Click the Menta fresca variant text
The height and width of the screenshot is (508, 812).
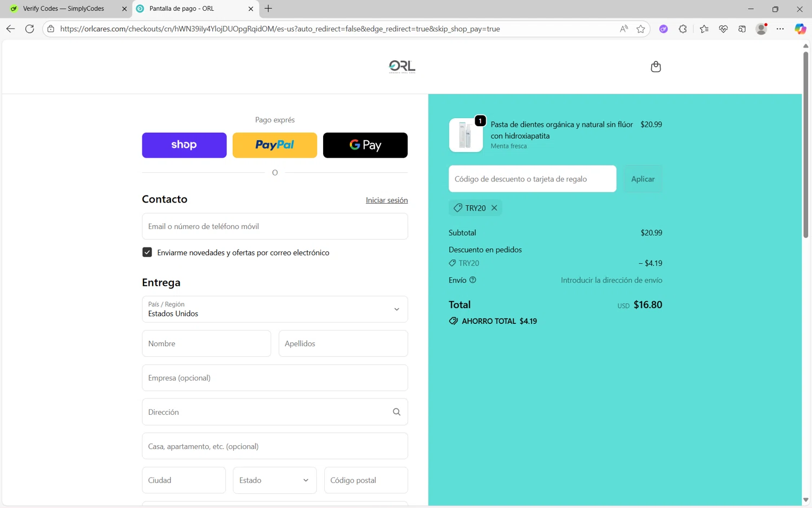[508, 146]
